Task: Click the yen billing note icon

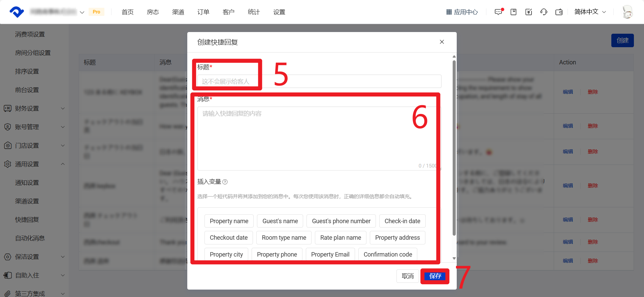Action: pos(528,12)
